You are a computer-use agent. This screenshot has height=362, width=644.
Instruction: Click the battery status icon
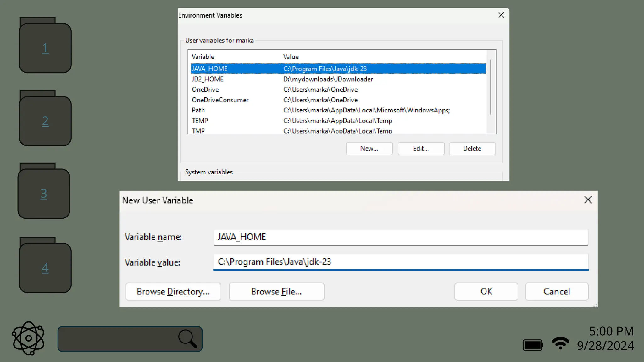[x=532, y=345]
